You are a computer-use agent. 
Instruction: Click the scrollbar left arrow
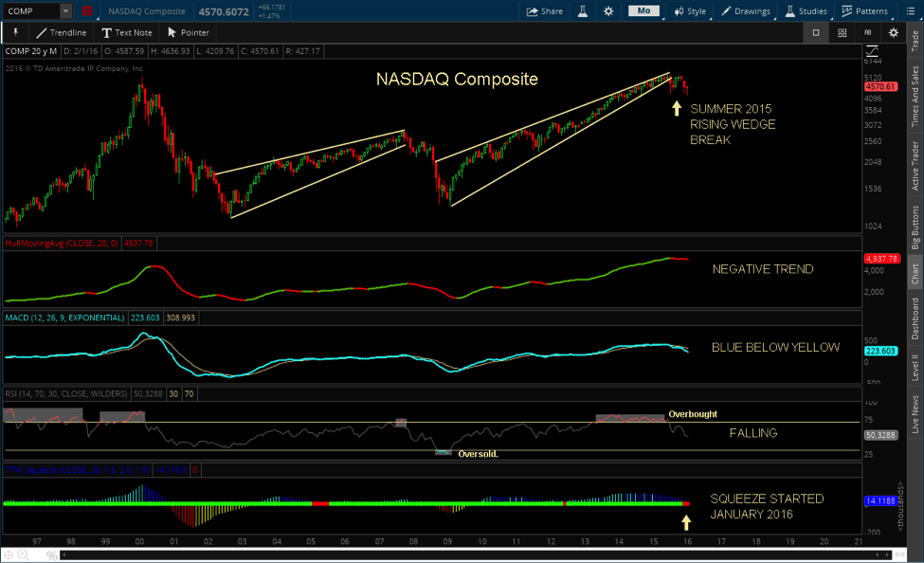click(63, 554)
